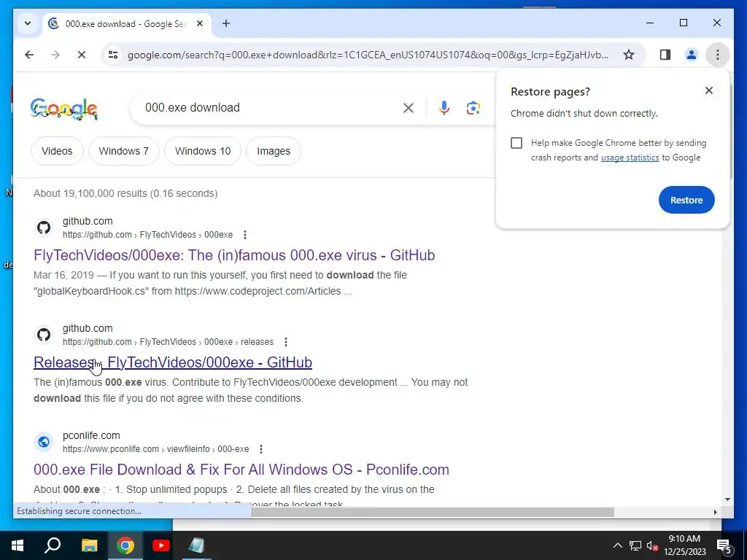Open Chrome side panel icon

pyautogui.click(x=665, y=55)
